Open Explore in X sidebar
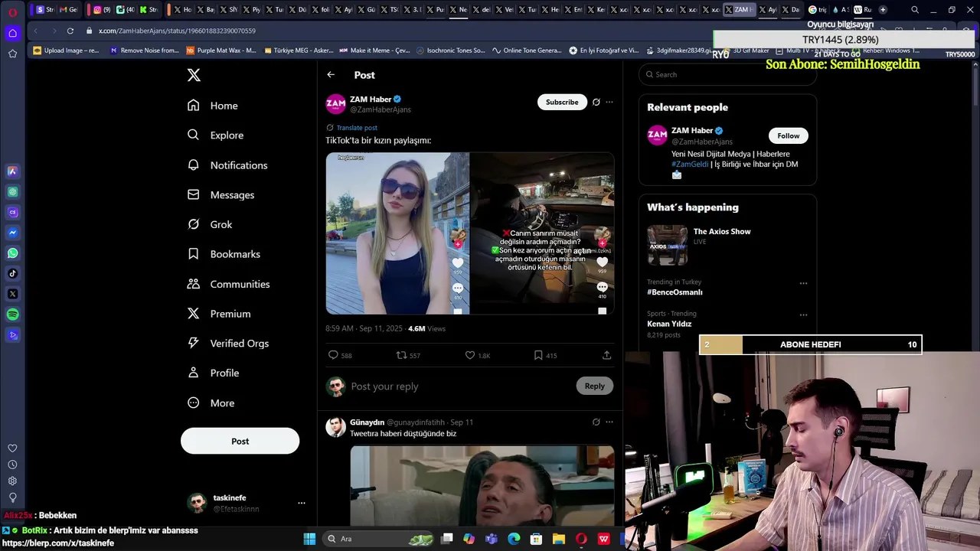Viewport: 980px width, 551px height. (x=215, y=135)
